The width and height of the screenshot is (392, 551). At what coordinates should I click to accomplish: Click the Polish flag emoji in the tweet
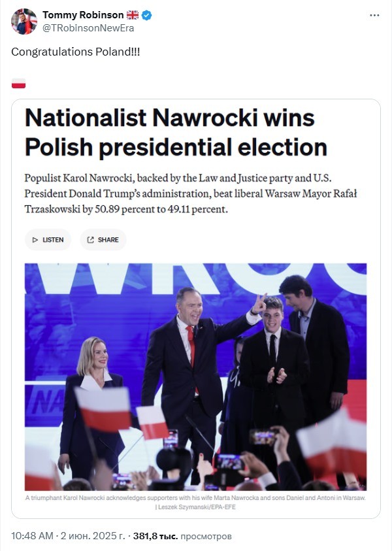tap(18, 83)
